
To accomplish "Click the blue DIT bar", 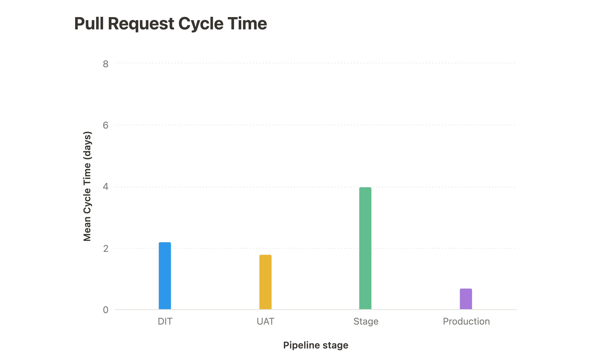I will (165, 276).
